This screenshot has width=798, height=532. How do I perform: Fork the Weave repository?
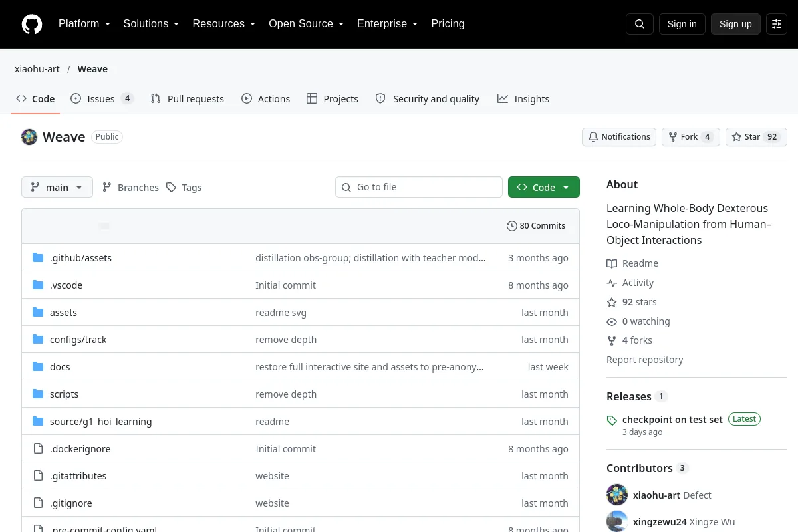pyautogui.click(x=690, y=137)
